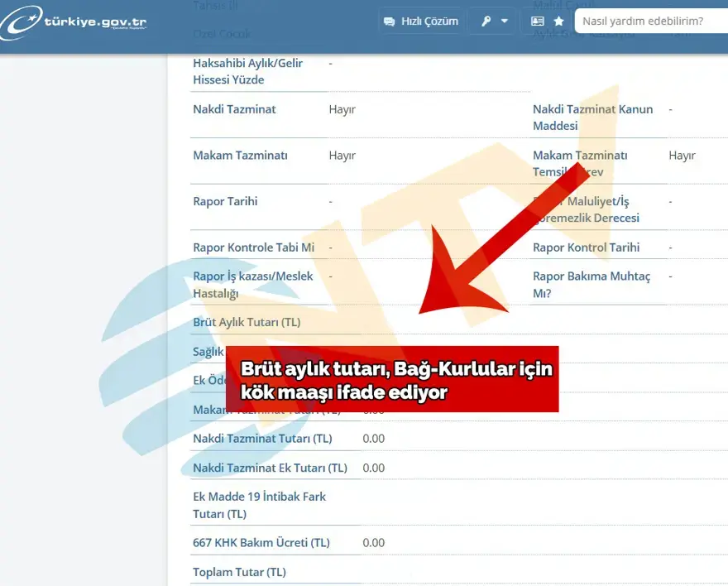728x586 pixels.
Task: Select 0.00 value of 667 KHK Bakım Ücreti
Action: pyautogui.click(x=373, y=543)
